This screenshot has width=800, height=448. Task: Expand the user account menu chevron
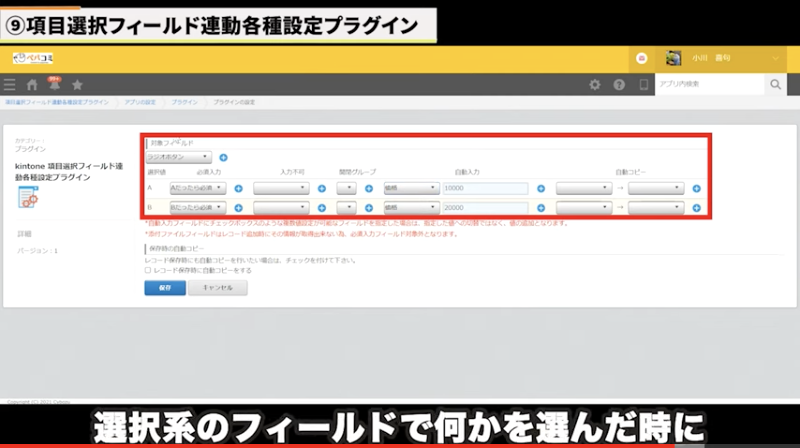click(x=775, y=58)
